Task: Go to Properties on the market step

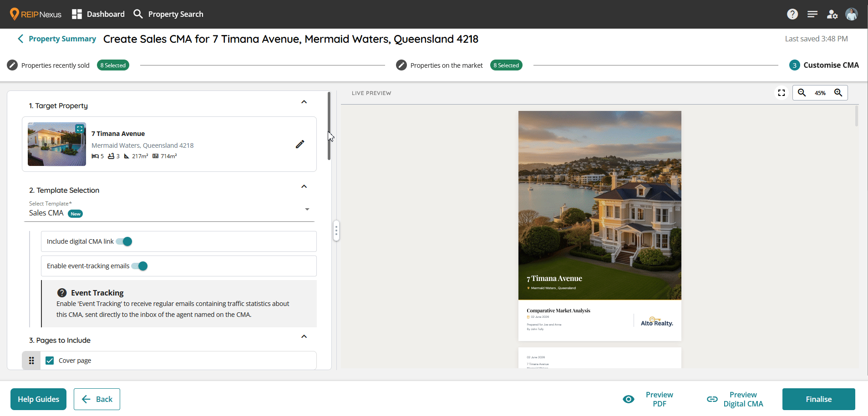Action: 447,65
